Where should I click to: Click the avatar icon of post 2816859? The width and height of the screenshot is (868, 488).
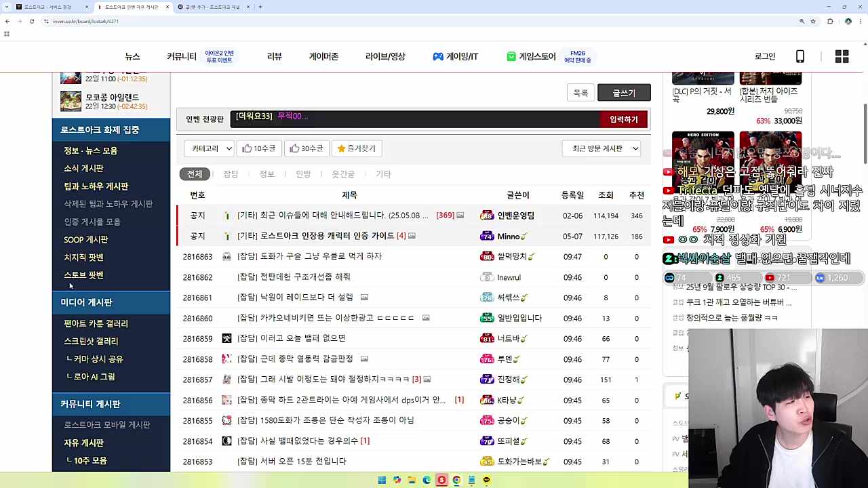pyautogui.click(x=226, y=338)
